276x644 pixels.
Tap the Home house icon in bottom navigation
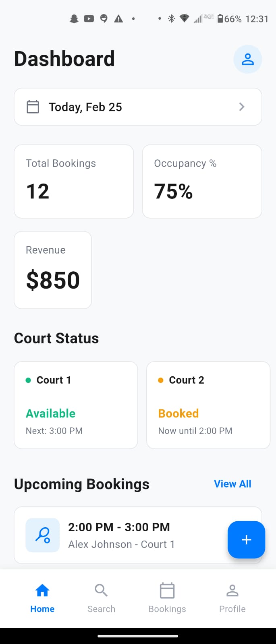point(42,590)
